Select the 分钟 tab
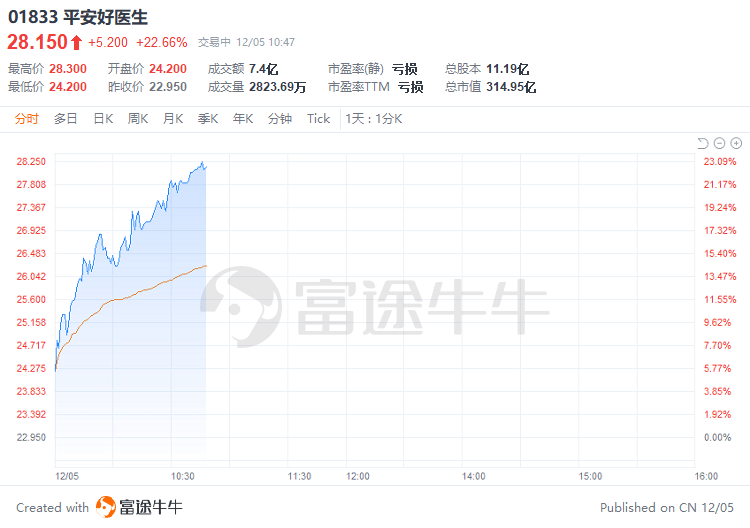The image size is (750, 528). pyautogui.click(x=280, y=119)
